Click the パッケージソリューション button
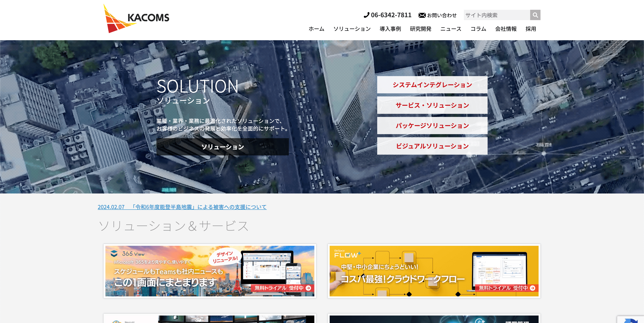The height and width of the screenshot is (323, 644). [432, 125]
